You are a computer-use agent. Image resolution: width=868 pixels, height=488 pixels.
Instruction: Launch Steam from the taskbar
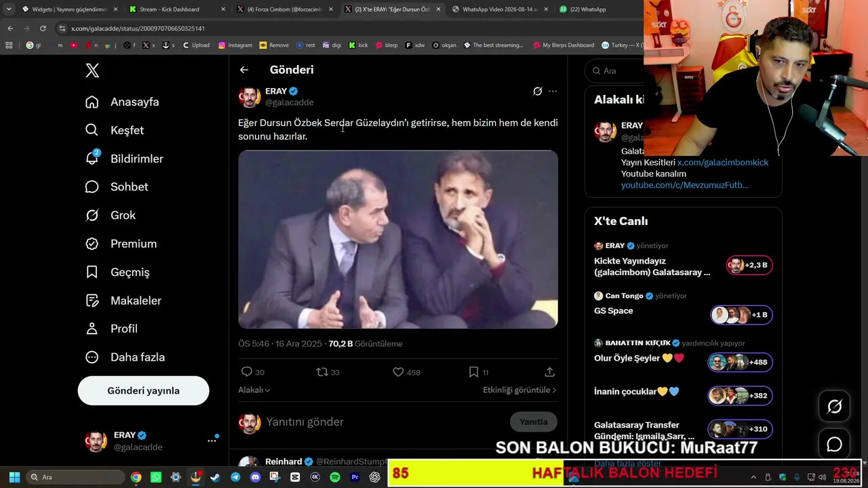(x=216, y=477)
